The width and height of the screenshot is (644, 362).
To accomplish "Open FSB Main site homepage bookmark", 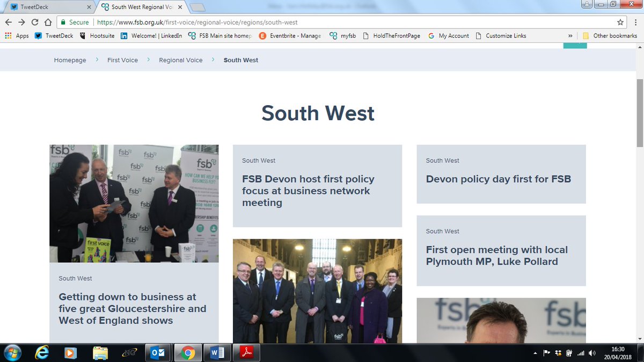I will click(x=220, y=36).
